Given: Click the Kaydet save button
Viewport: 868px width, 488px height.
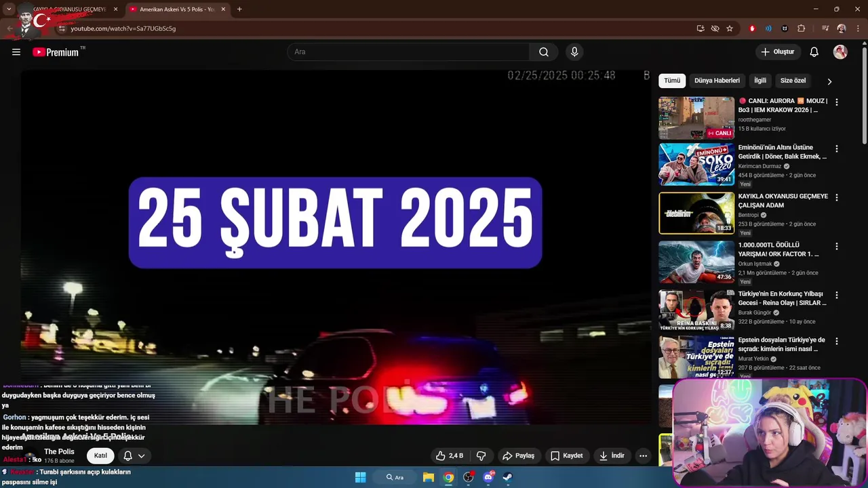Looking at the screenshot, I should pos(567,455).
